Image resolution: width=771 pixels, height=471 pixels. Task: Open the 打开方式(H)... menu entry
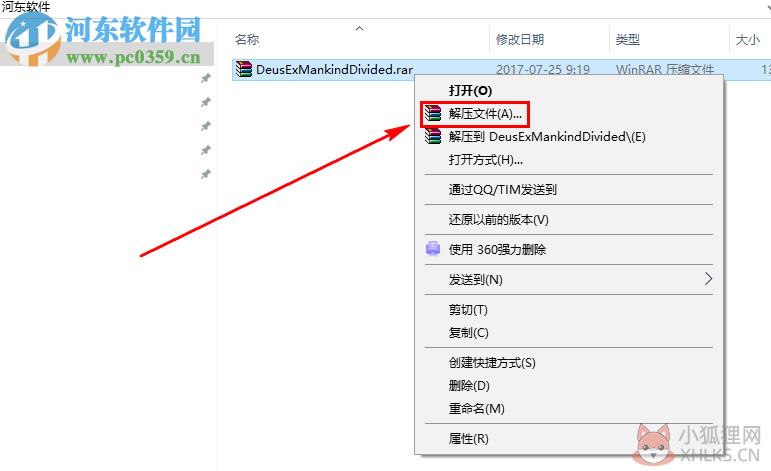coord(485,160)
